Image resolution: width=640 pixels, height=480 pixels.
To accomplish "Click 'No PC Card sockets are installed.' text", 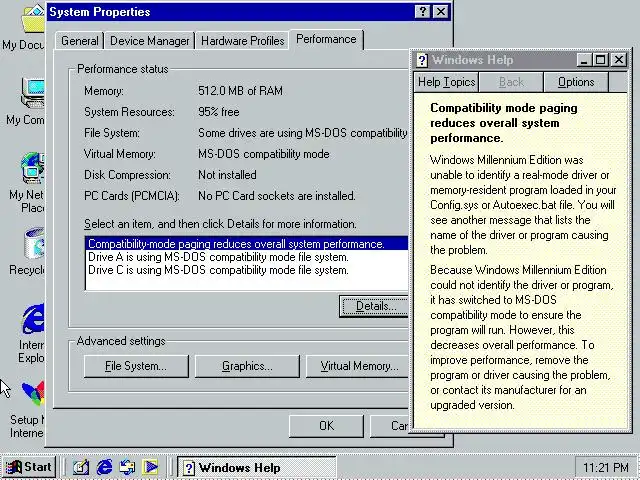I will coord(277,196).
